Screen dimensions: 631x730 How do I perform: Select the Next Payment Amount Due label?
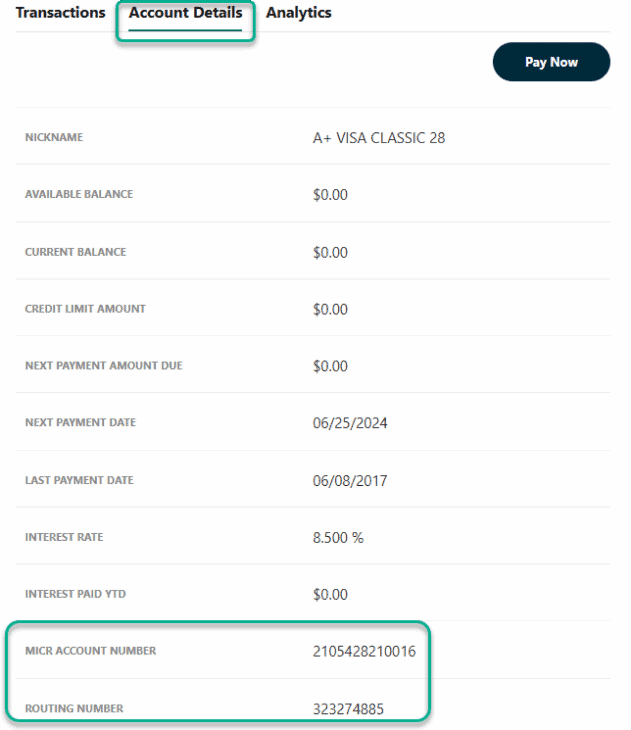(103, 366)
